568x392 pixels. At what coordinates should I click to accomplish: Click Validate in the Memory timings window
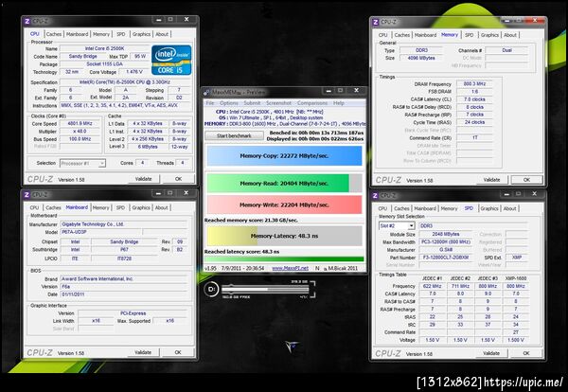pos(491,180)
